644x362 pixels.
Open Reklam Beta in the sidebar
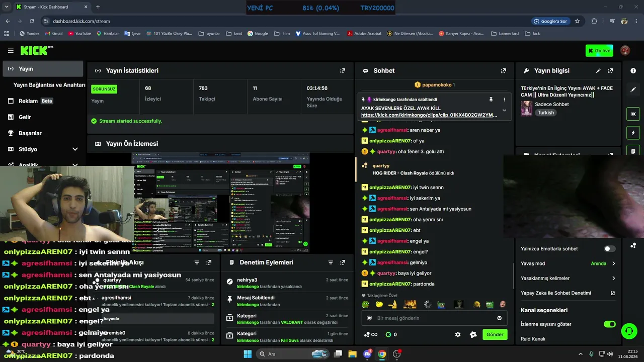pos(43,101)
